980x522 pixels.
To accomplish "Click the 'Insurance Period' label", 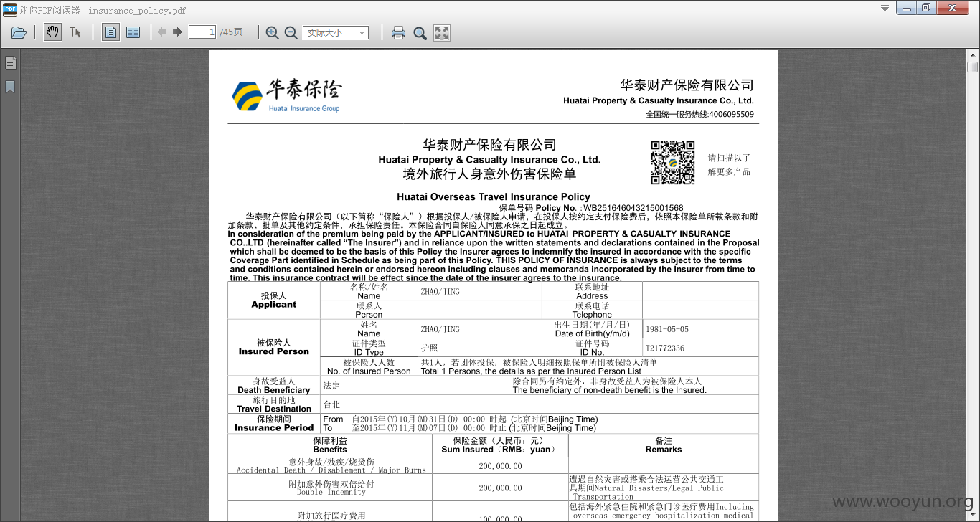I will click(274, 427).
